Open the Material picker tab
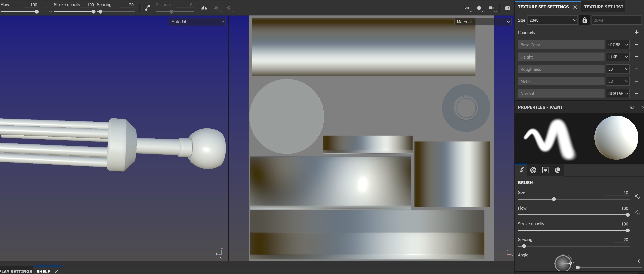 click(x=557, y=170)
